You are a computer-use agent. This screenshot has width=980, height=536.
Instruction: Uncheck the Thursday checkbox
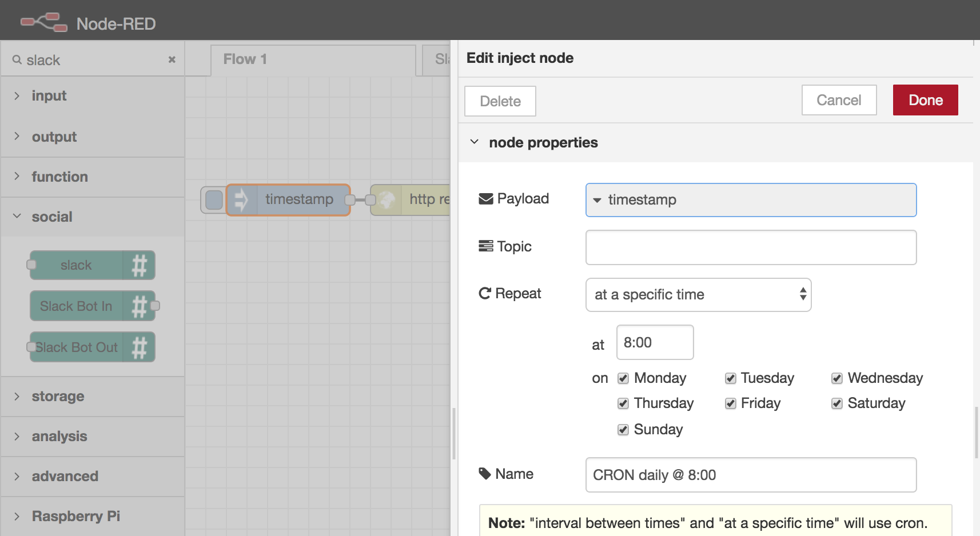623,403
